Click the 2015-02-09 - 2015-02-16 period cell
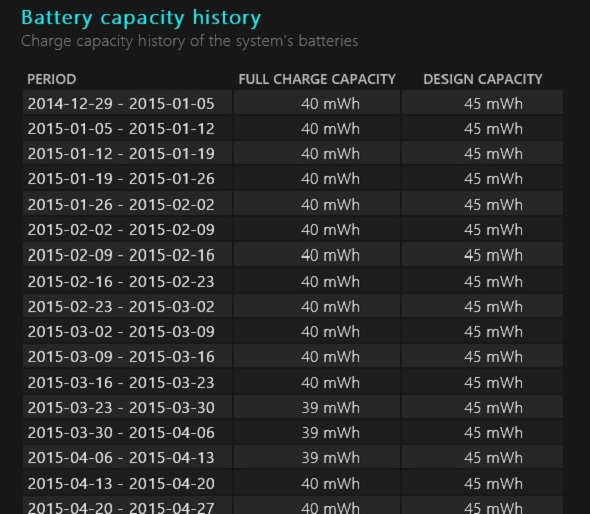Viewport: 590px width, 514px height. [121, 255]
